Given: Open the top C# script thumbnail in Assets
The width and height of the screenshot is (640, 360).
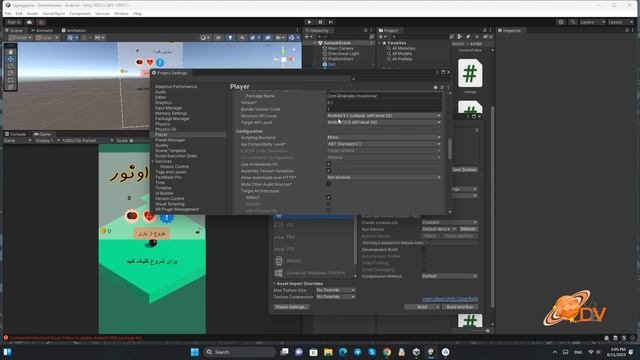Looking at the screenshot, I should [470, 73].
